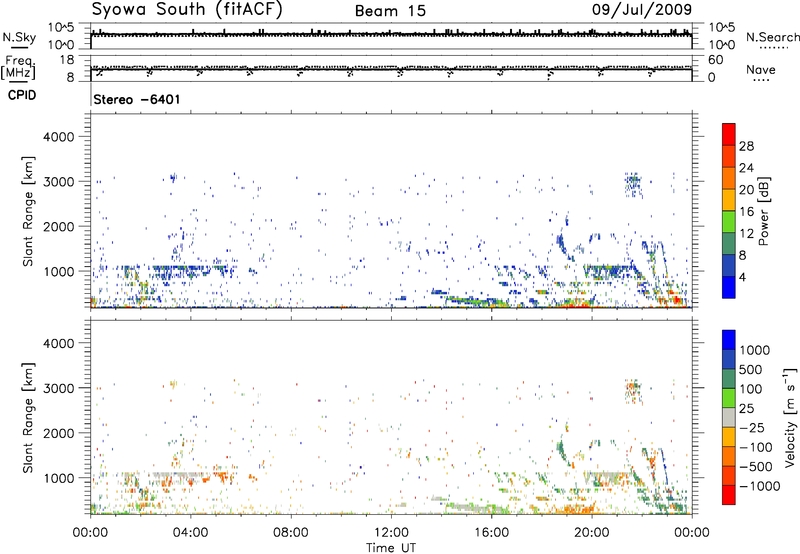Click the "16:00" time tick label
The image size is (800, 554).
(x=491, y=533)
